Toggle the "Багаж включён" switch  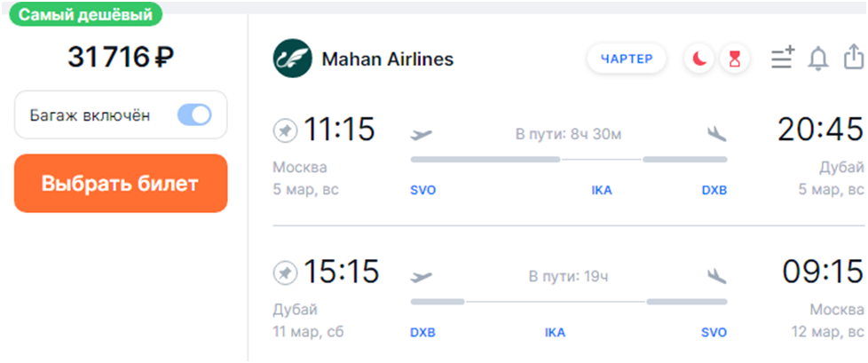pos(194,115)
